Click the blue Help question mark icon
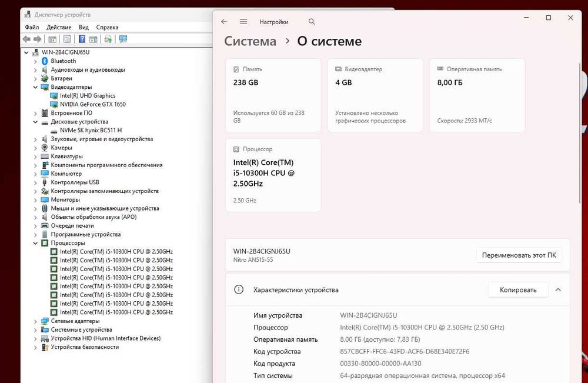The width and height of the screenshot is (588, 383). [x=82, y=39]
